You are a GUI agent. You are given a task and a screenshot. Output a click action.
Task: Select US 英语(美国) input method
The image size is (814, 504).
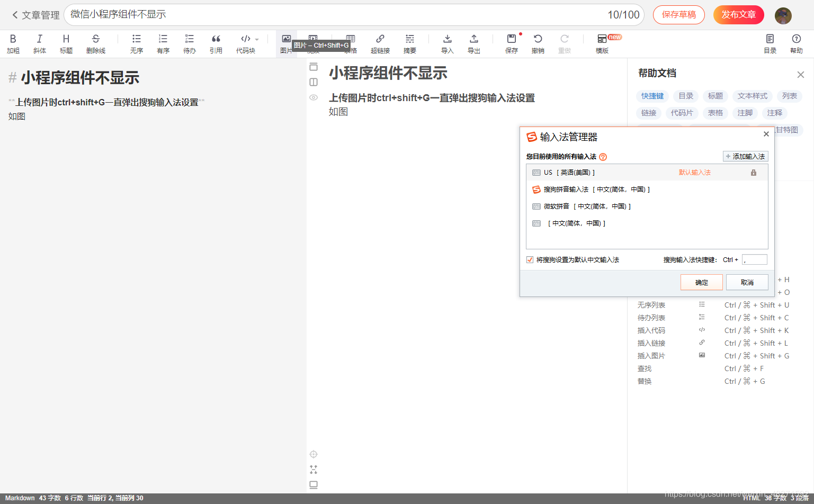pos(647,173)
